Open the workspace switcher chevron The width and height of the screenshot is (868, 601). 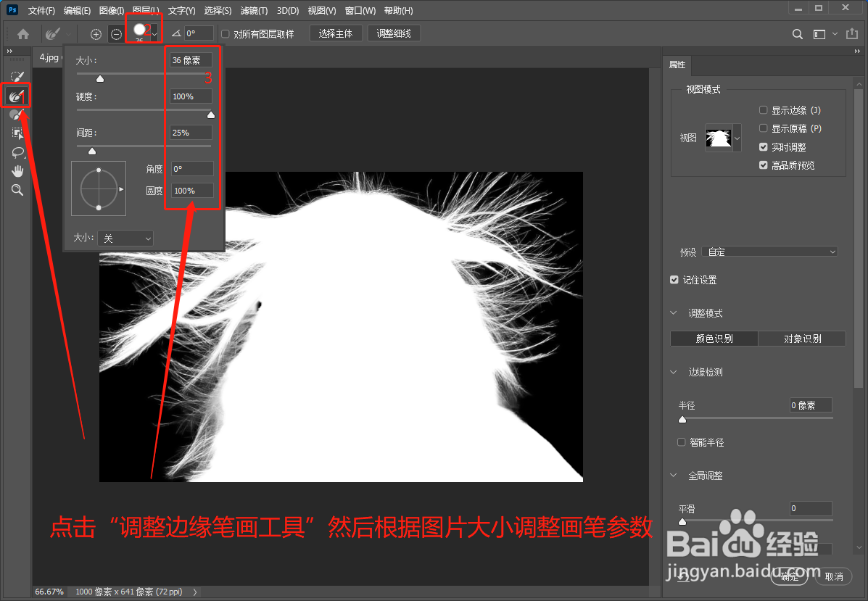pyautogui.click(x=835, y=34)
